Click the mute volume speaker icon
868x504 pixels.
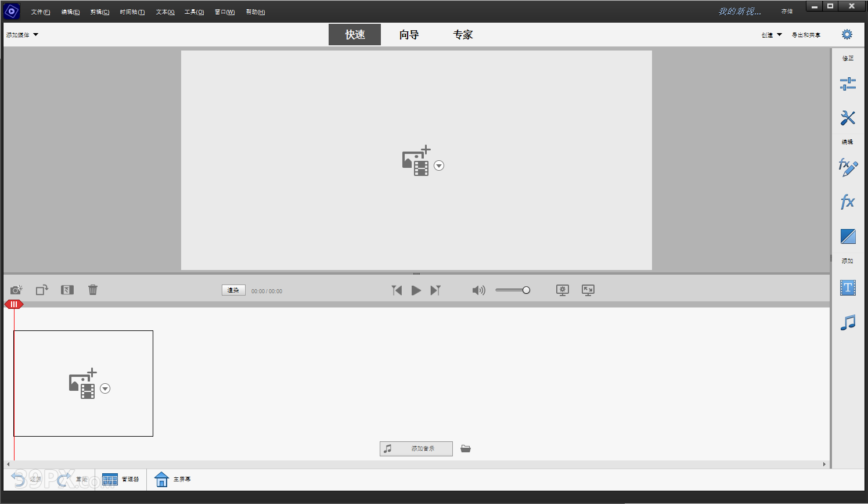[x=478, y=290]
